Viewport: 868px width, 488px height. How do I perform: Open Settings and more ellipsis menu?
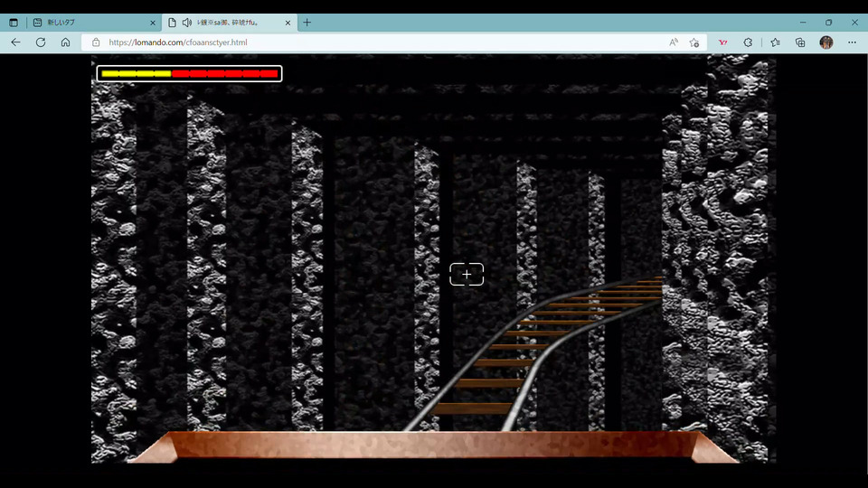[852, 42]
